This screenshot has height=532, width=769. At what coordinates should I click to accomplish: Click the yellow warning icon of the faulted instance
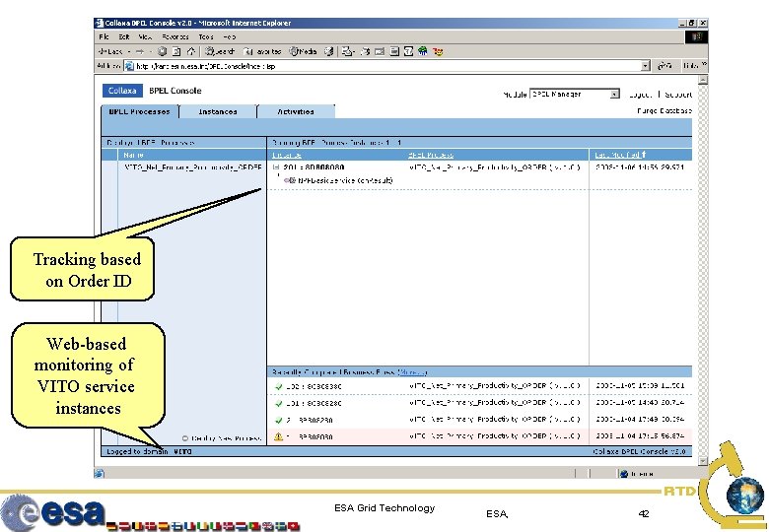(x=279, y=436)
